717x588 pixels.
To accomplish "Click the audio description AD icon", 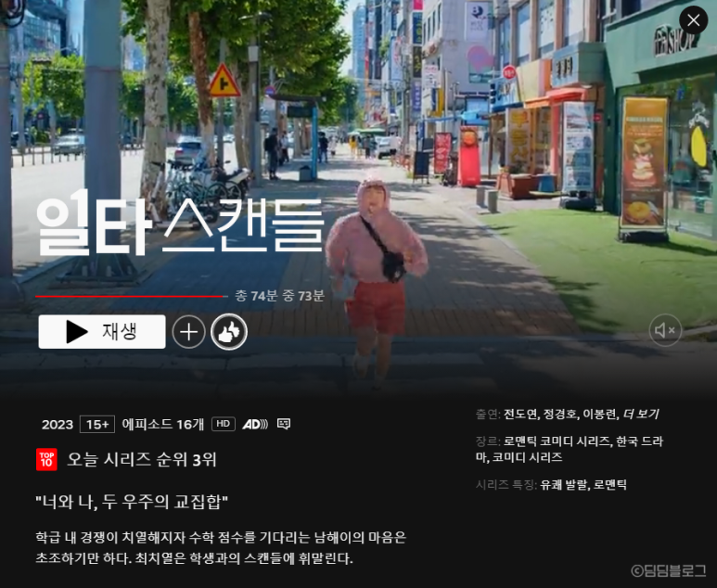I will (255, 425).
